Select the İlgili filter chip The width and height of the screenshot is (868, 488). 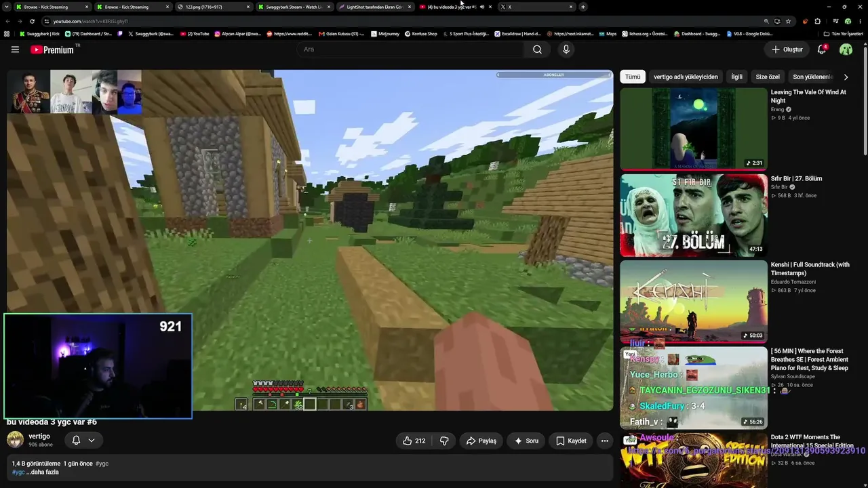tap(736, 77)
